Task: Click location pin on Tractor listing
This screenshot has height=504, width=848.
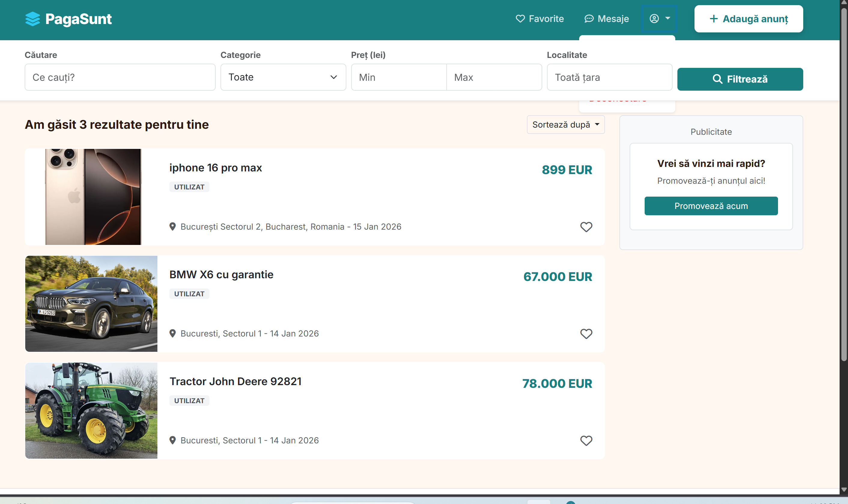Action: [x=173, y=440]
